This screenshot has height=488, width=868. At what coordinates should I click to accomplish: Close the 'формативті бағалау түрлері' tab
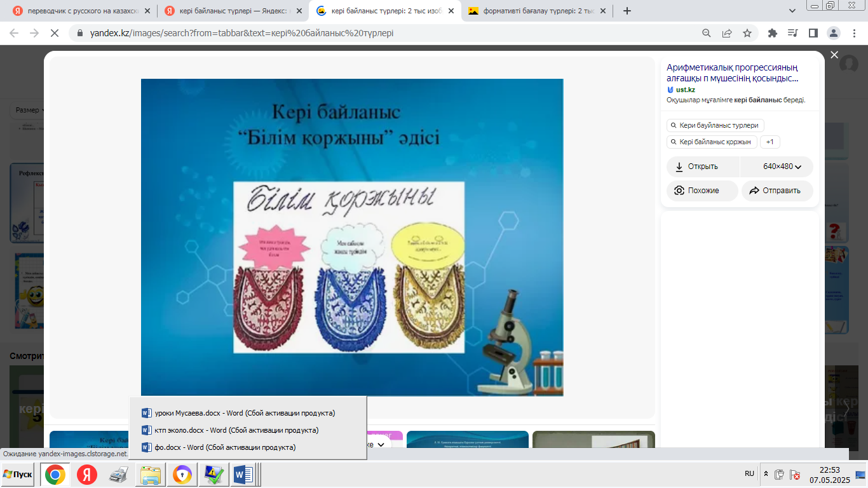602,11
